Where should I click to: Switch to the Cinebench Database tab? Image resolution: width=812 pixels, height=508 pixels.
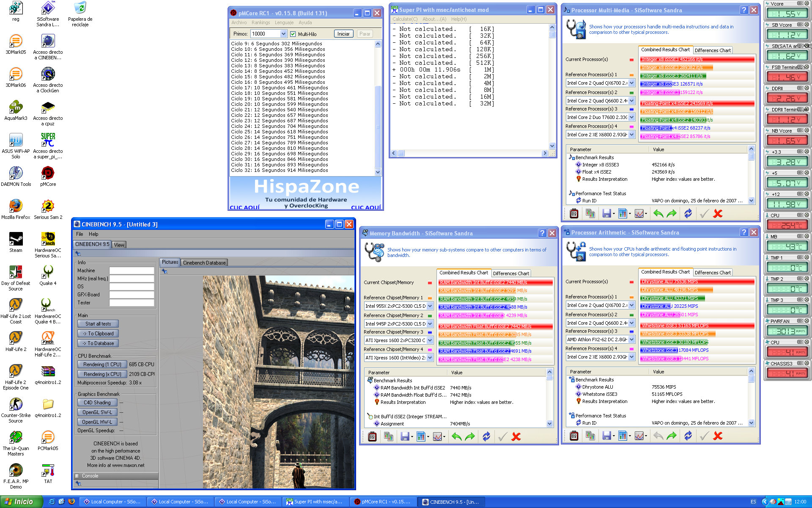204,263
